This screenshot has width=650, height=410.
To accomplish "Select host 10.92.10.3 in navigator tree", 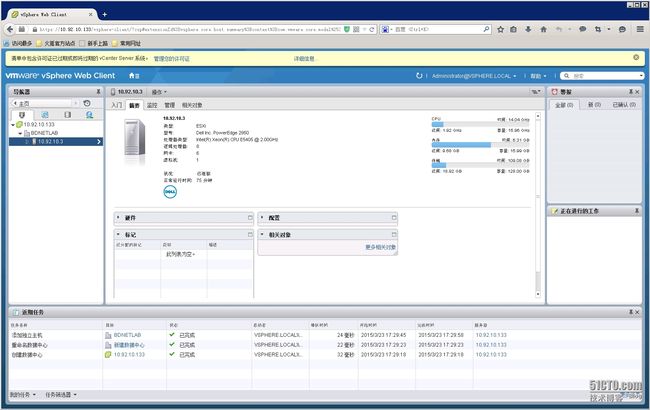I will tap(56, 142).
